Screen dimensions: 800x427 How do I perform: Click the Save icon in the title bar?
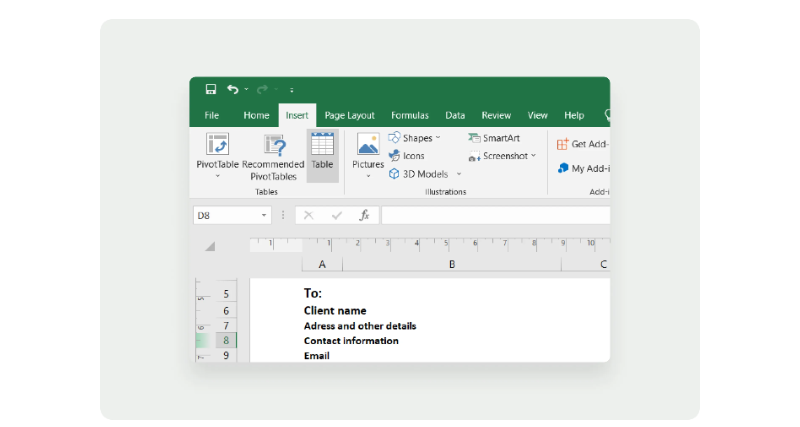pos(211,89)
